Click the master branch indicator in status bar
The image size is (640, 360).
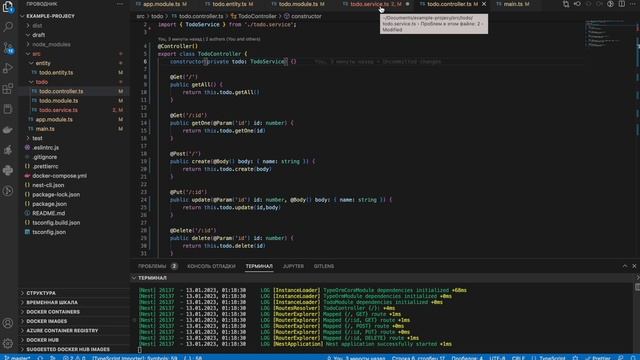(x=17, y=358)
